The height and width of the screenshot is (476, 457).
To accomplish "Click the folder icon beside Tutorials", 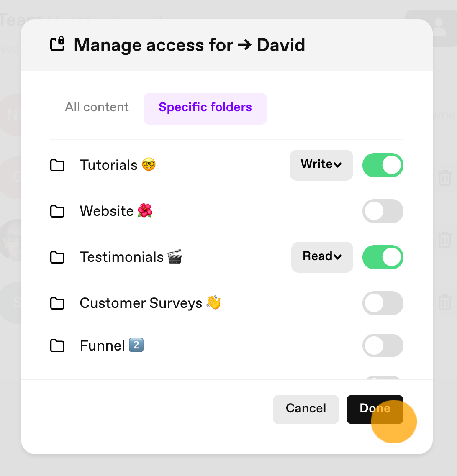I will [x=57, y=165].
